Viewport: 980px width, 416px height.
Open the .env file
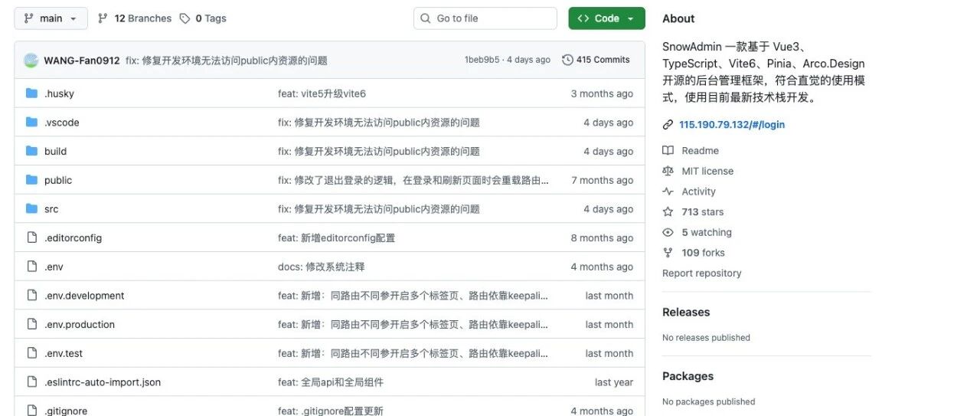click(x=54, y=267)
